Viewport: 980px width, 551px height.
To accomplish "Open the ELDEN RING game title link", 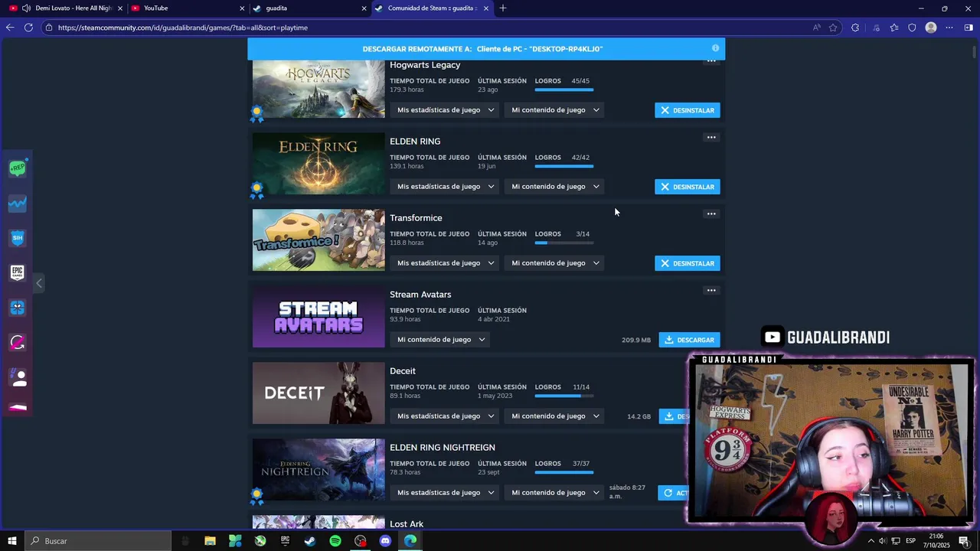I will click(x=415, y=142).
